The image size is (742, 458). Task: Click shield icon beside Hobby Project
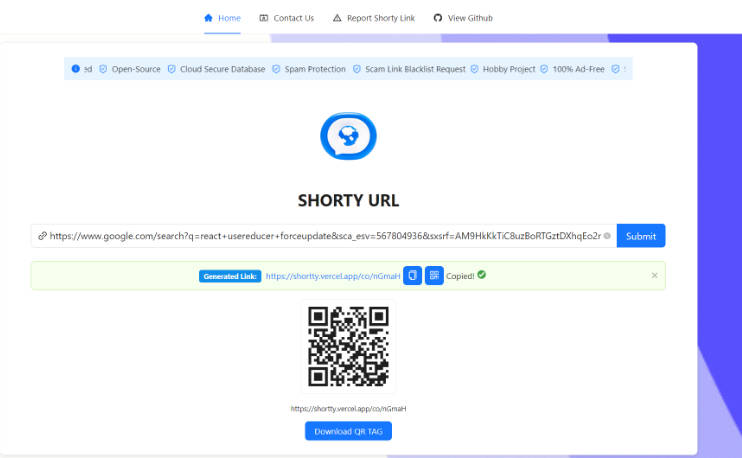(x=474, y=69)
